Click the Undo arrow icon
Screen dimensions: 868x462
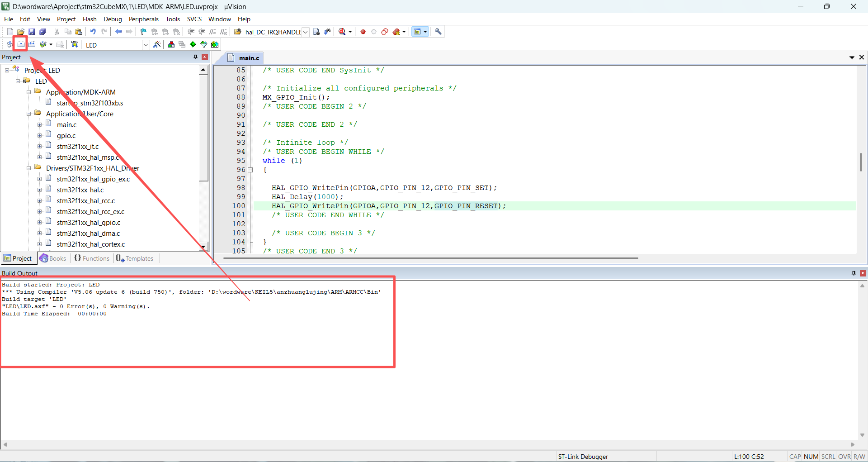click(x=93, y=32)
